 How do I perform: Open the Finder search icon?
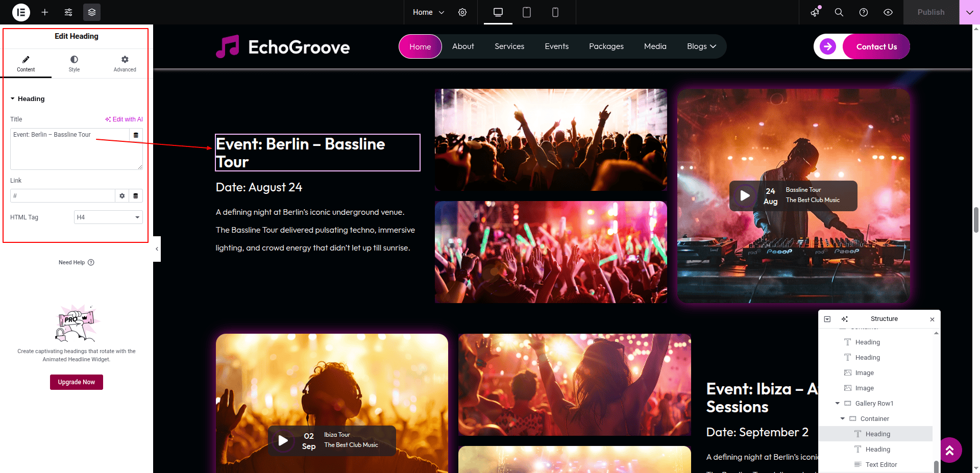click(839, 12)
